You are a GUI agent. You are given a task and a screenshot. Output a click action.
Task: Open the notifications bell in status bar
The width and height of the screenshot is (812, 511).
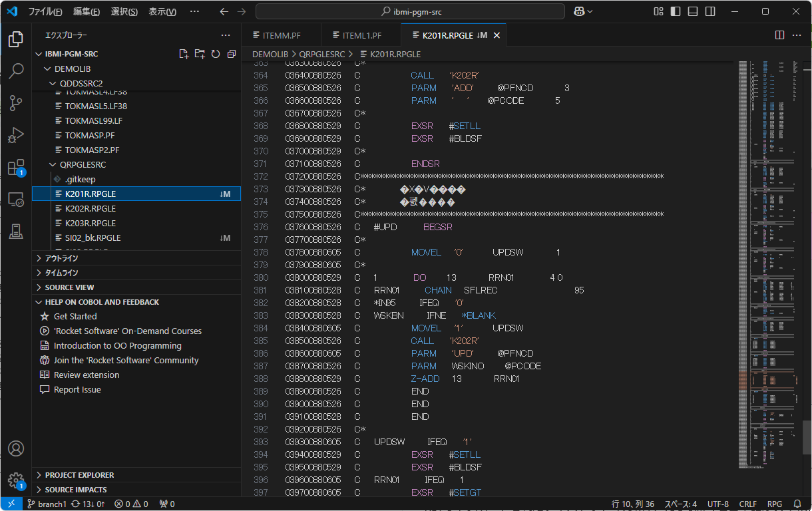point(797,504)
